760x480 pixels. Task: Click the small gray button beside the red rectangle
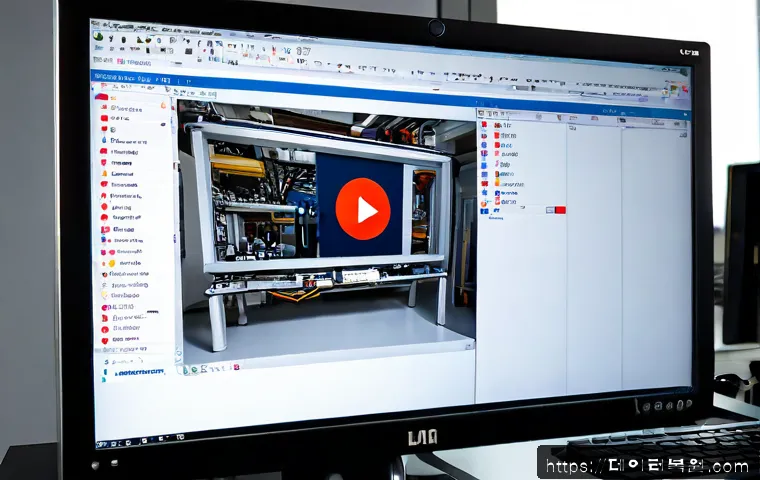(550, 210)
